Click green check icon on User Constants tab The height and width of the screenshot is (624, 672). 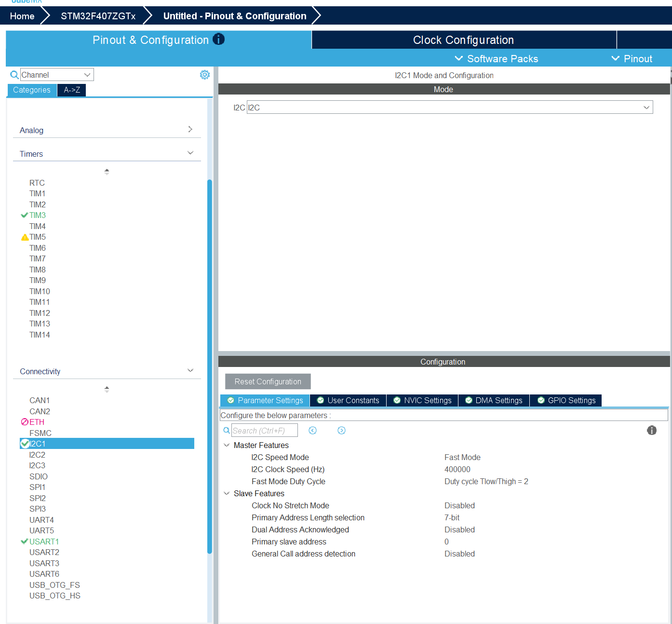(x=320, y=400)
